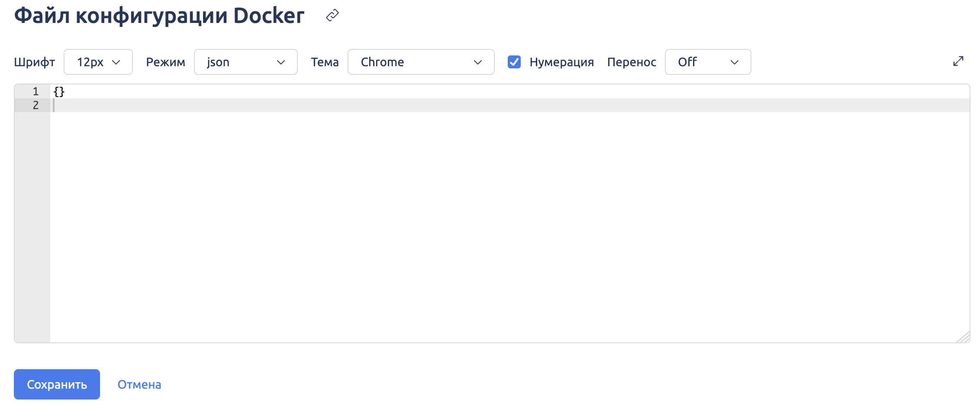Click the Сохранить button
This screenshot has height=406, width=980.
pyautogui.click(x=57, y=384)
